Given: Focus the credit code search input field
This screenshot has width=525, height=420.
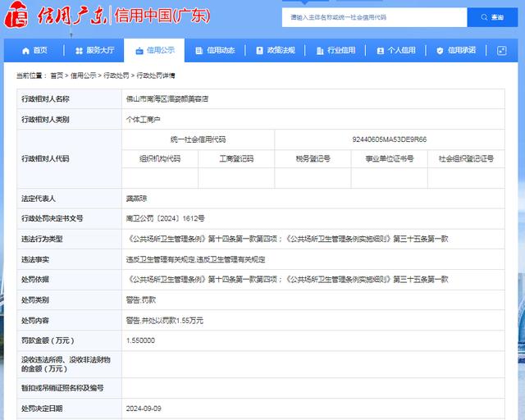Looking at the screenshot, I should (374, 17).
